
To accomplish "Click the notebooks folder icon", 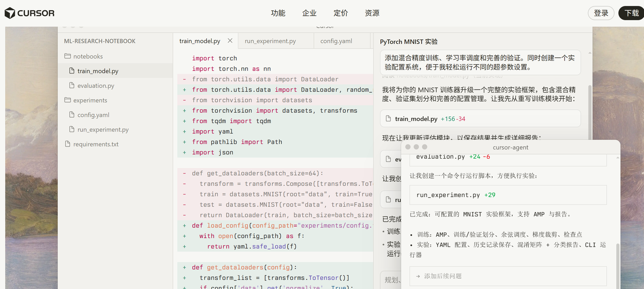I will tap(67, 56).
